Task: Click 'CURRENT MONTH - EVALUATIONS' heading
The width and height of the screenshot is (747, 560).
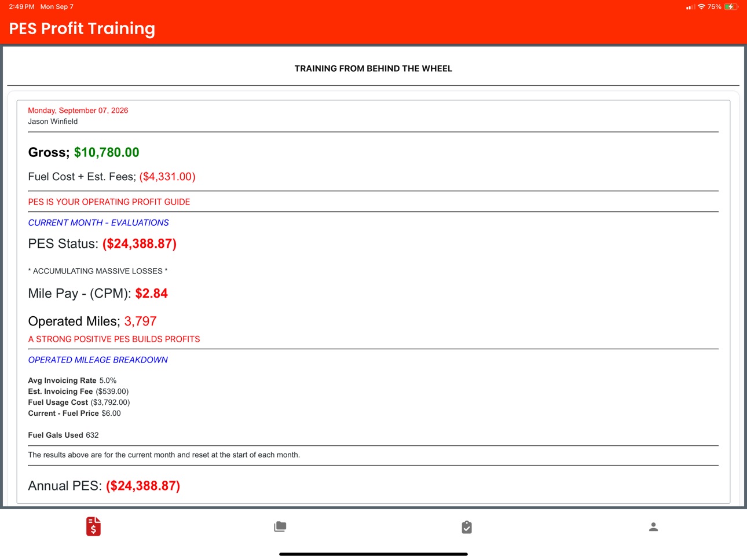Action: click(x=98, y=223)
